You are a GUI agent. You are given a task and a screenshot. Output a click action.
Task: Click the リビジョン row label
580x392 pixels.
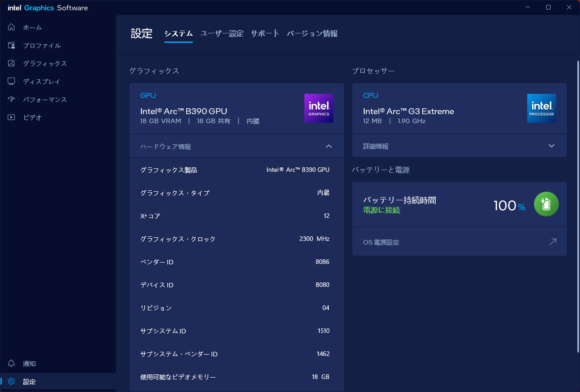point(156,308)
